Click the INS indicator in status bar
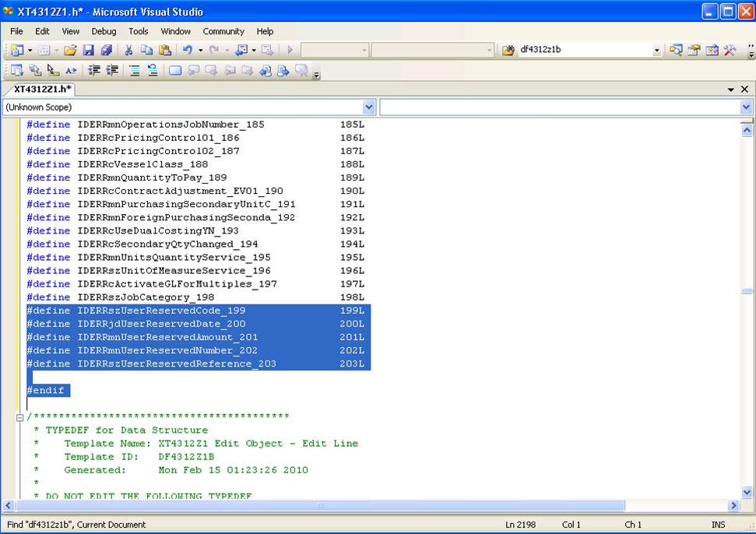This screenshot has width=756, height=534. click(718, 525)
